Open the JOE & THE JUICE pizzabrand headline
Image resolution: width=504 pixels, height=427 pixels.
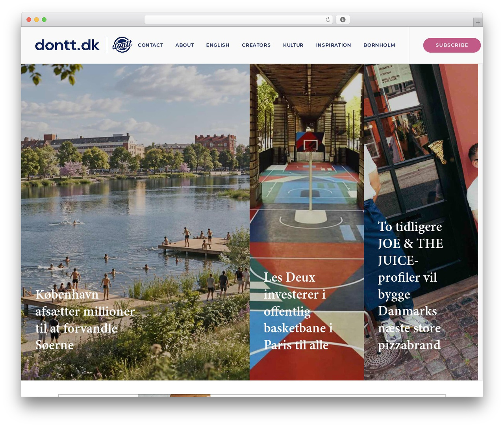point(410,286)
